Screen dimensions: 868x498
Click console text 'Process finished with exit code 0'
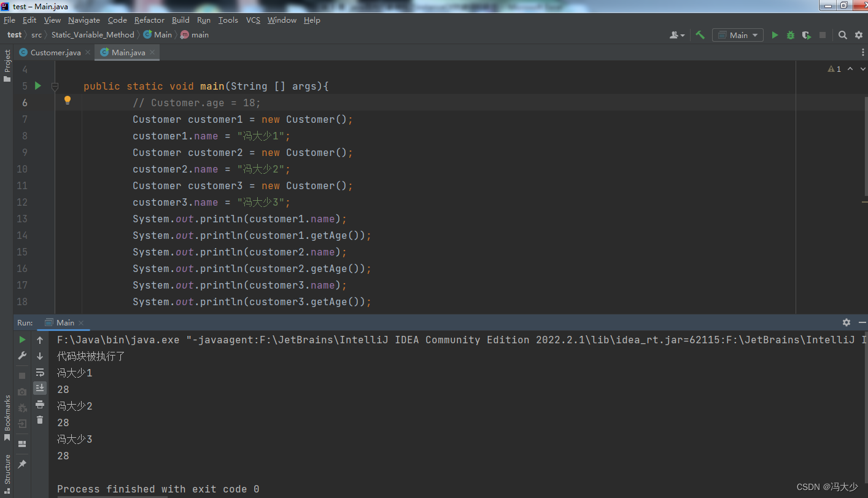158,489
